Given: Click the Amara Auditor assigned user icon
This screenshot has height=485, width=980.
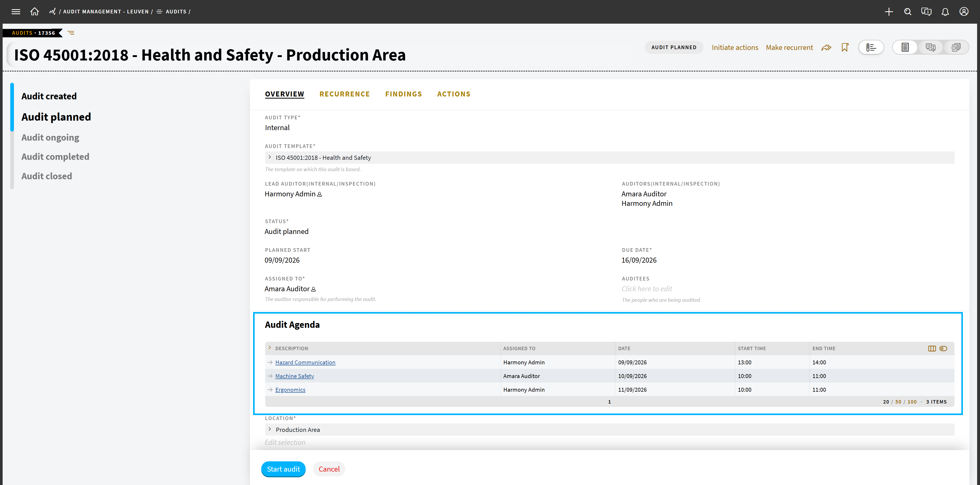Looking at the screenshot, I should click(x=314, y=289).
